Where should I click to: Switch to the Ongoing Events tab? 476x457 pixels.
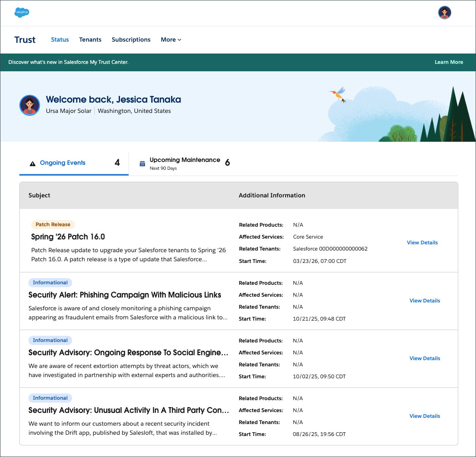(x=63, y=163)
